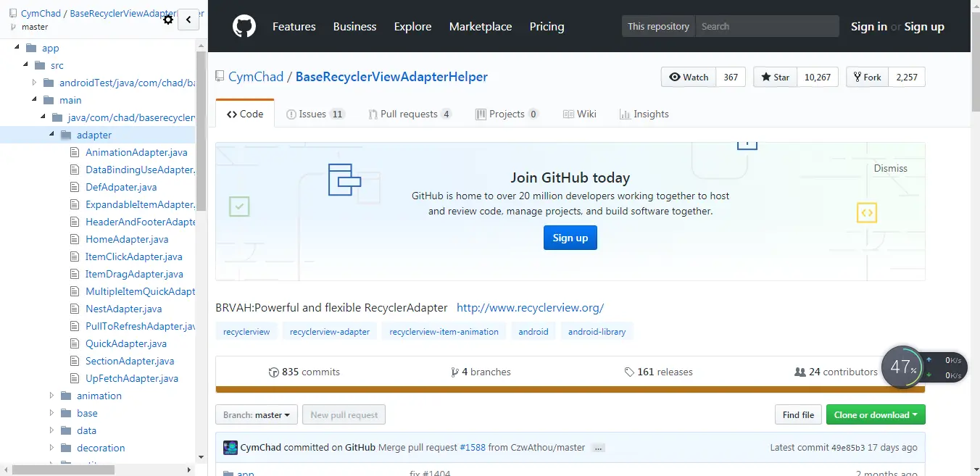Click the commits history icon

pos(273,372)
